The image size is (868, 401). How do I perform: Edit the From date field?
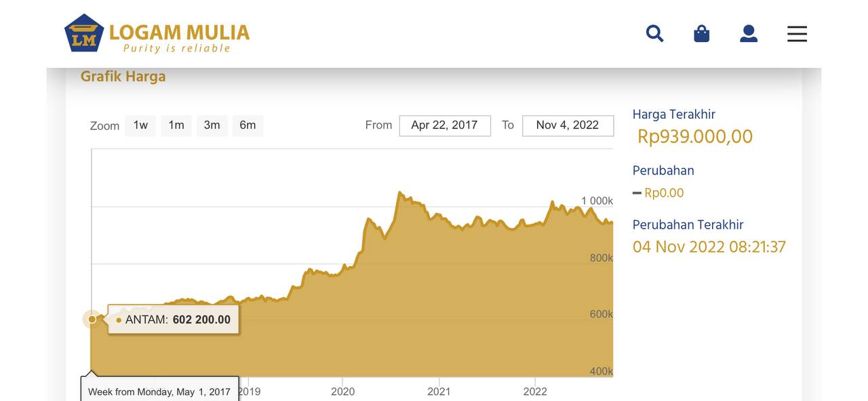[445, 126]
